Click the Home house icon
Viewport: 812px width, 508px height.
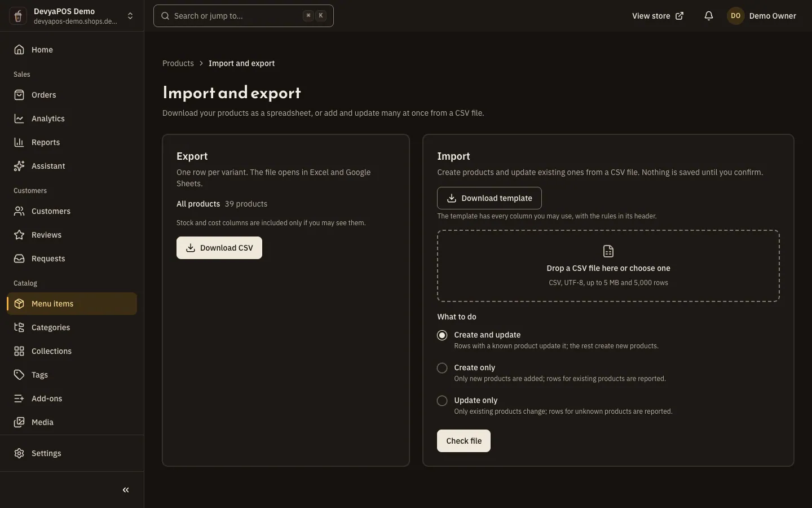(19, 50)
